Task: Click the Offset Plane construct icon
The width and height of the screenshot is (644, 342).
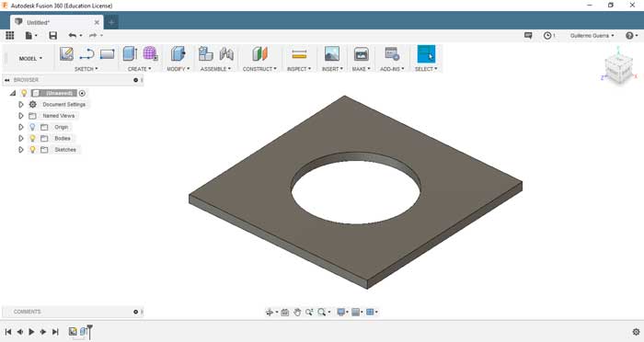Action: point(259,54)
